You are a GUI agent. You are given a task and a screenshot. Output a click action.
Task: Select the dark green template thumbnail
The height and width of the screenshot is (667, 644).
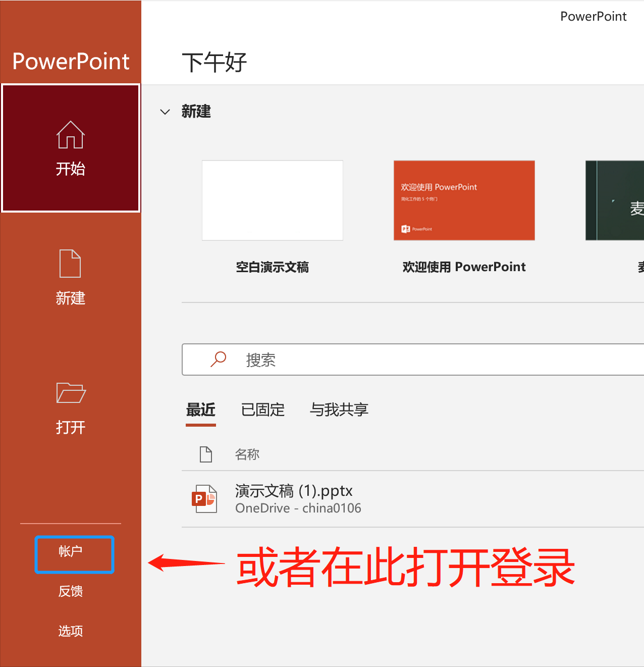pyautogui.click(x=615, y=200)
